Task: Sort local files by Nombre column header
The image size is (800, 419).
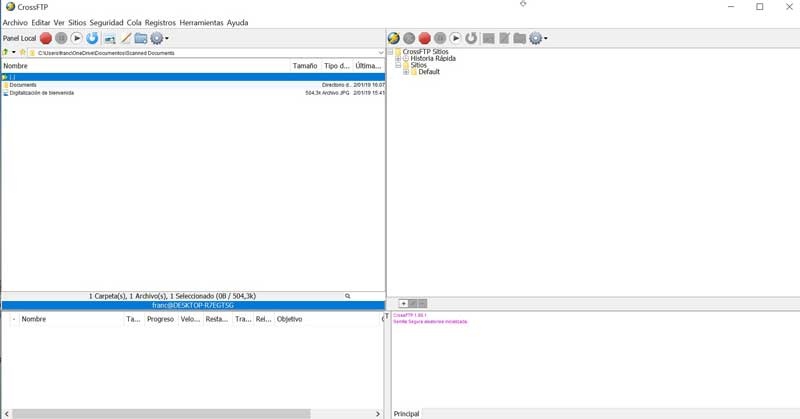Action: coord(145,66)
